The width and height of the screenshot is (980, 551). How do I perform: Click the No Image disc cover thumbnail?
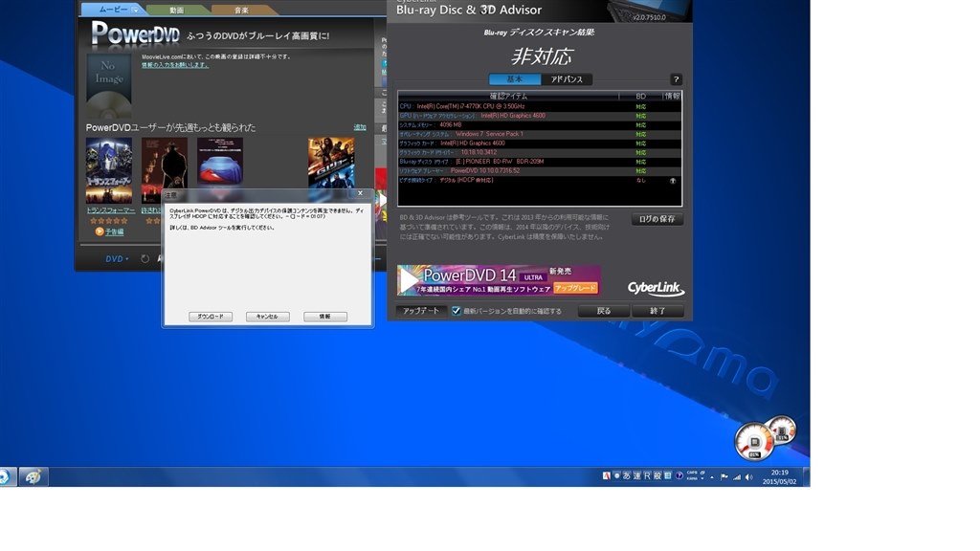[109, 85]
